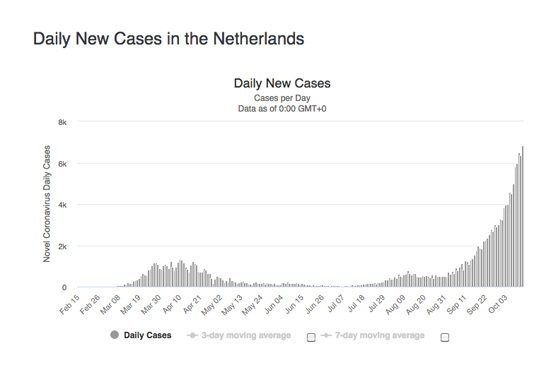Click the 3-day moving average line marker icon
Image resolution: width=539 pixels, height=365 pixels.
coord(192,335)
